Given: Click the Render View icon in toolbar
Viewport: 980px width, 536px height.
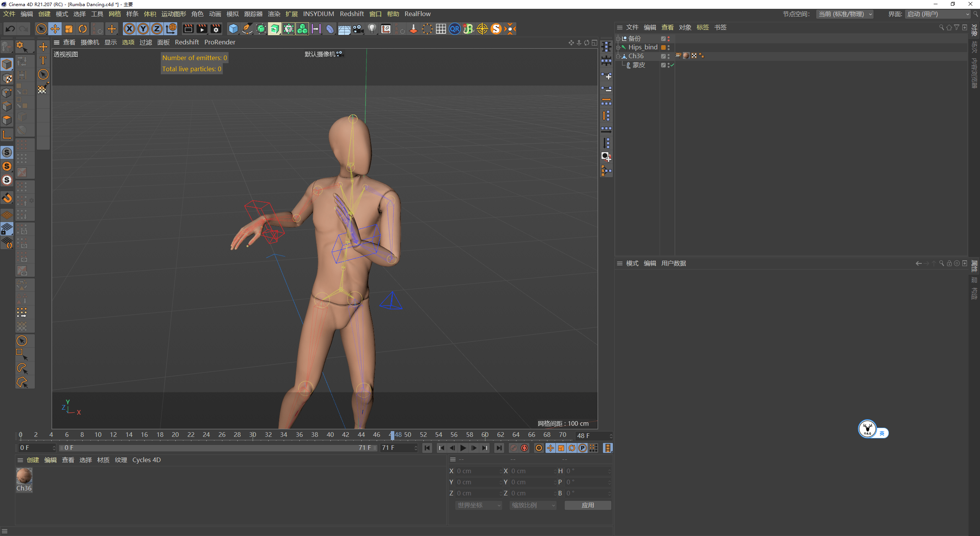Looking at the screenshot, I should 188,29.
